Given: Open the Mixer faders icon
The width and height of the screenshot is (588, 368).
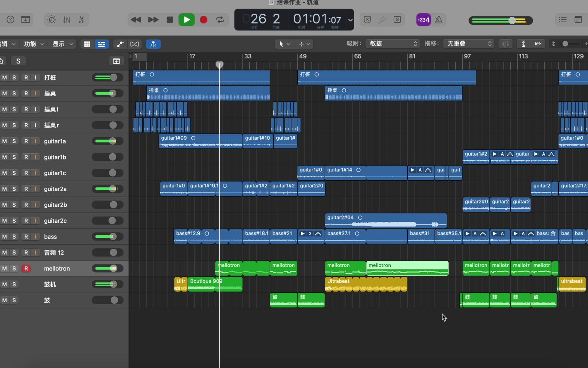Looking at the screenshot, I should (67, 20).
